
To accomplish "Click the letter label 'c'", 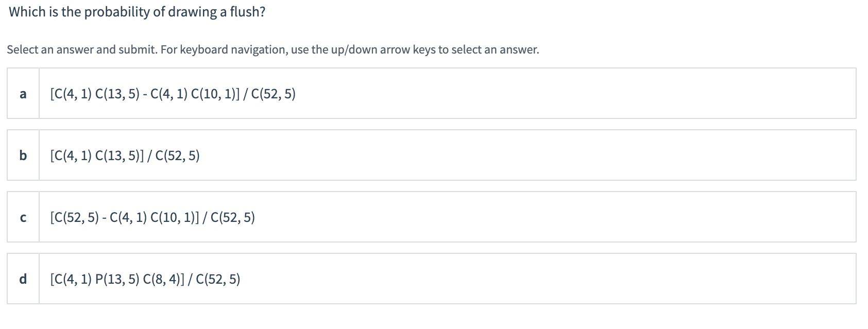I will tap(23, 217).
